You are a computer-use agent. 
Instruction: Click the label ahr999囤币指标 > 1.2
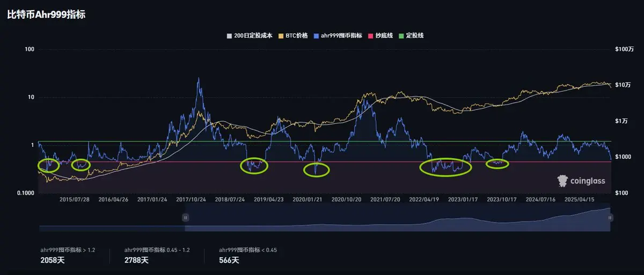click(x=68, y=250)
